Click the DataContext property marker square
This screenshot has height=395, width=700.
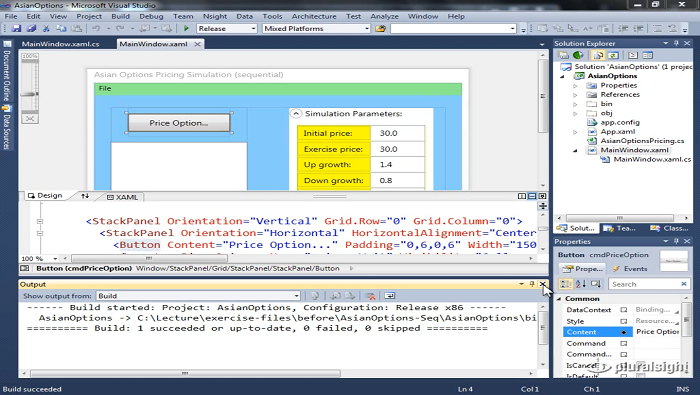pos(624,310)
